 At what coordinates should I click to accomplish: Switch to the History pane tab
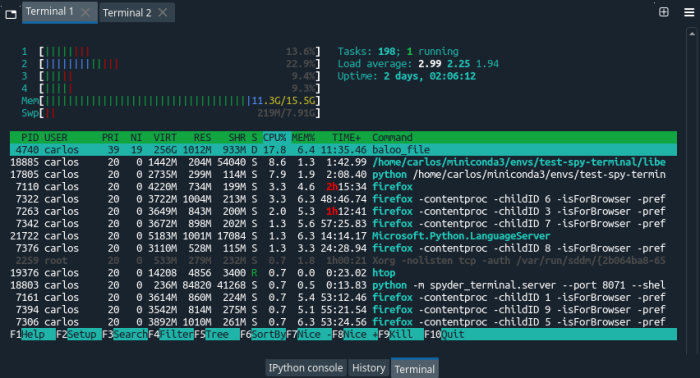click(x=368, y=368)
